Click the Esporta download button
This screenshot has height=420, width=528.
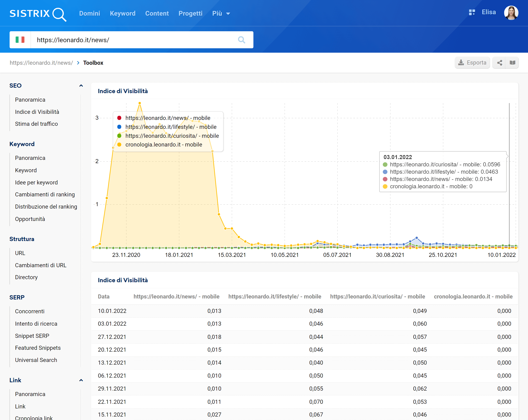pyautogui.click(x=472, y=63)
